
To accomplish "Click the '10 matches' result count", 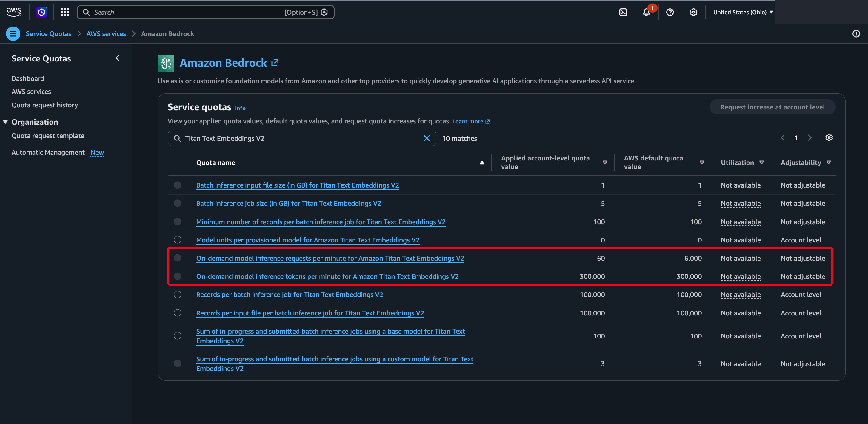I will [459, 138].
